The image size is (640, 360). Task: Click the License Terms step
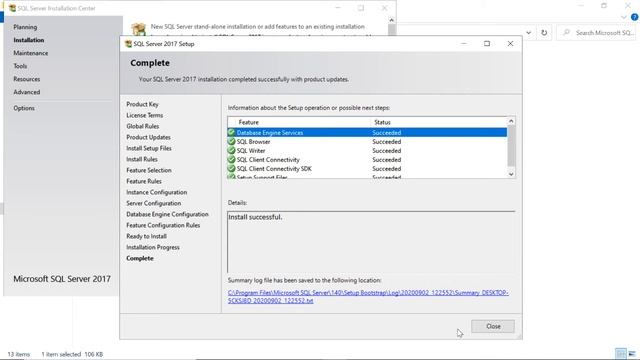tap(144, 115)
